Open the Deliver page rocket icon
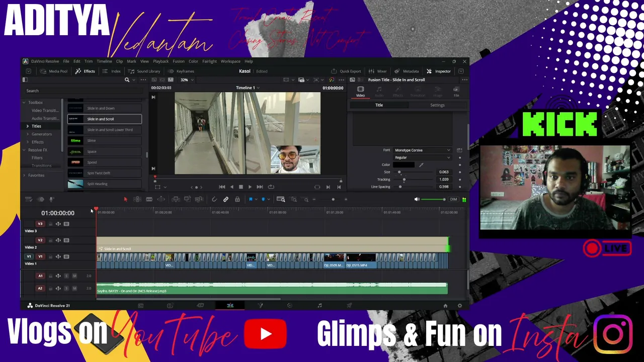 [x=349, y=306]
